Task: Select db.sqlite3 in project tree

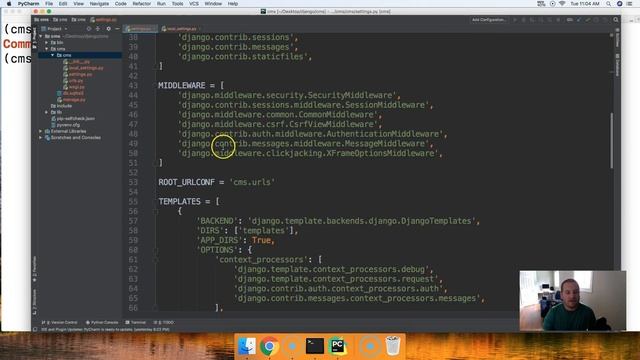Action: click(x=71, y=93)
